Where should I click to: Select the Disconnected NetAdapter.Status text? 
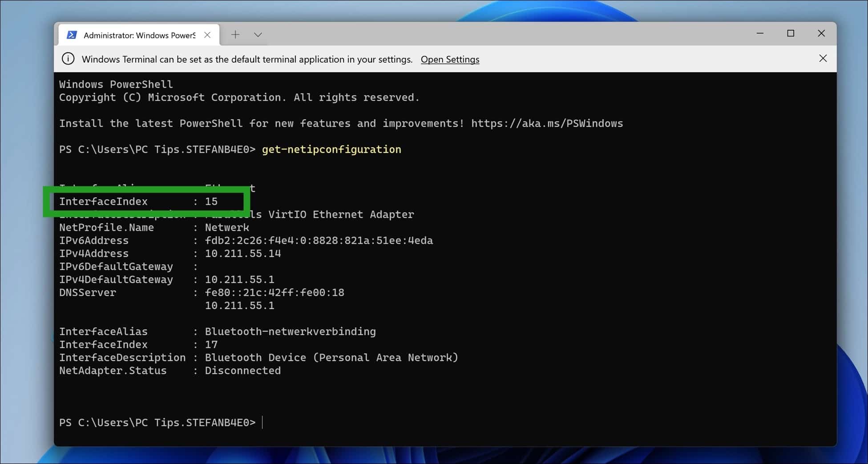[x=243, y=370]
